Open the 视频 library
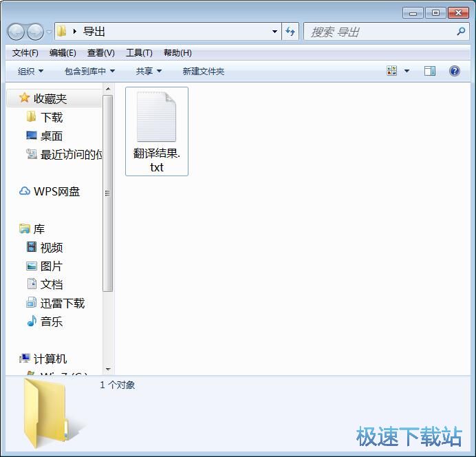This screenshot has height=457, width=476. coord(52,248)
